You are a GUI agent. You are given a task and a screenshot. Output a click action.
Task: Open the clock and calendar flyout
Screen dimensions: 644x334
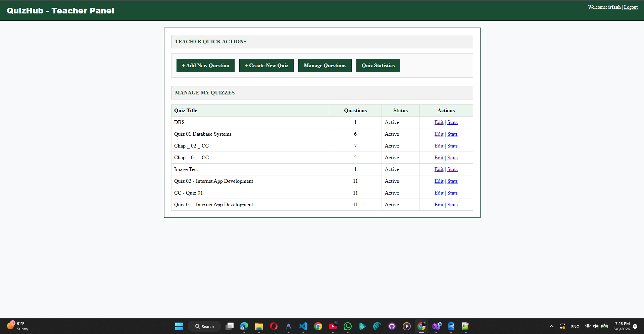(x=622, y=326)
